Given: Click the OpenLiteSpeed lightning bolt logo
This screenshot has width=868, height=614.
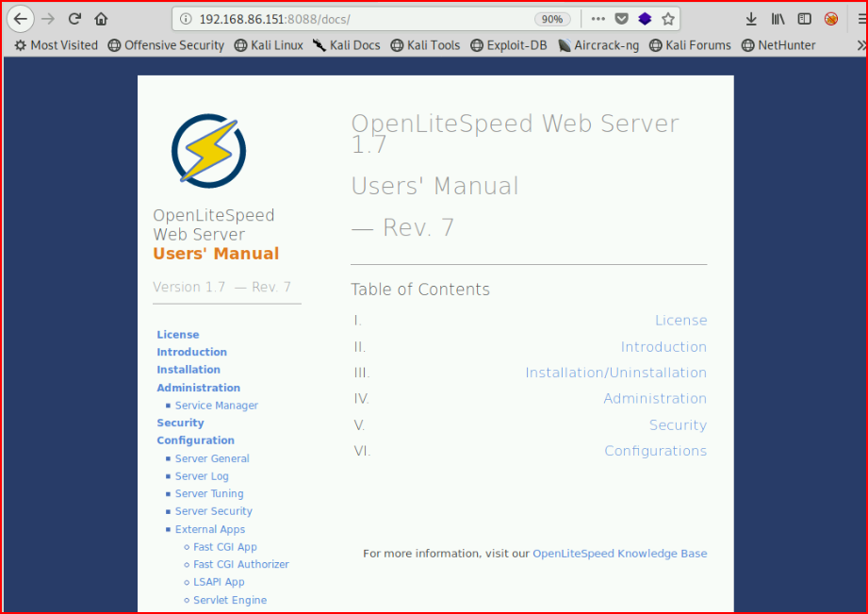Looking at the screenshot, I should (208, 151).
